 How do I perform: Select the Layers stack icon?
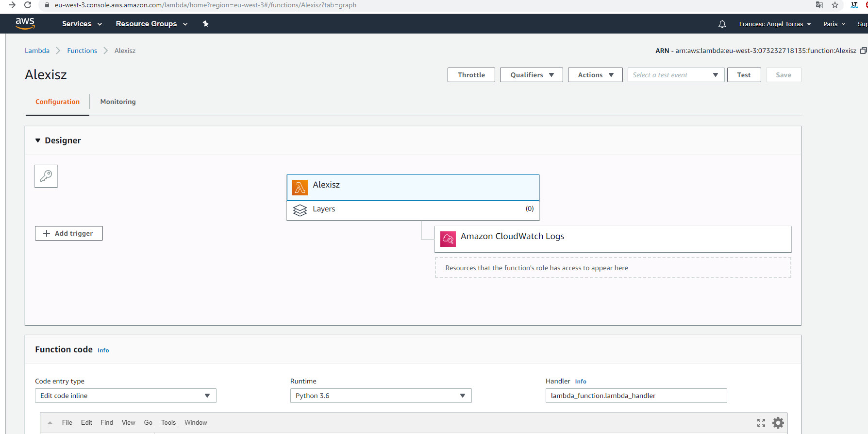point(300,210)
